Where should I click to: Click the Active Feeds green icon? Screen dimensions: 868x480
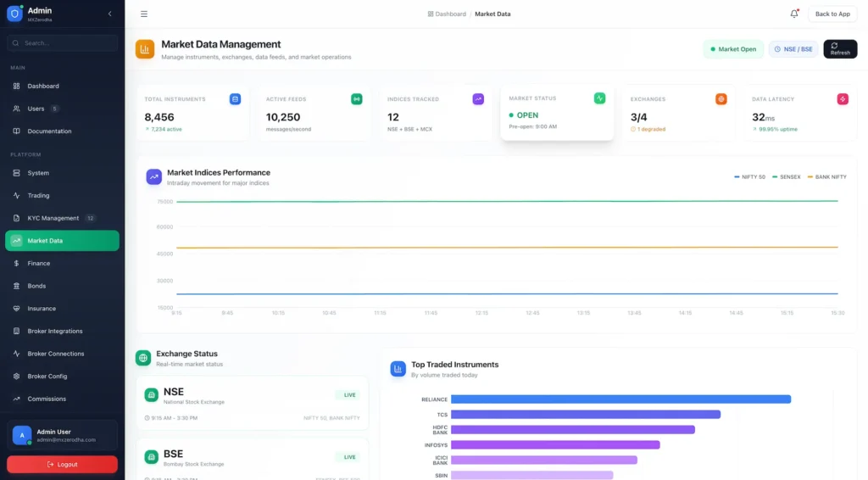coord(357,99)
